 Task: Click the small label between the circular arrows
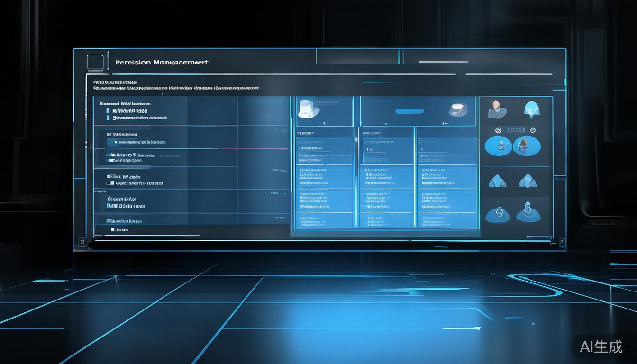(515, 130)
